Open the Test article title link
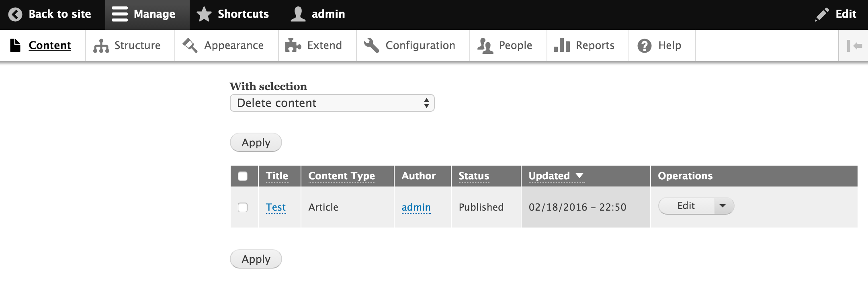This screenshot has height=283, width=868. point(276,207)
